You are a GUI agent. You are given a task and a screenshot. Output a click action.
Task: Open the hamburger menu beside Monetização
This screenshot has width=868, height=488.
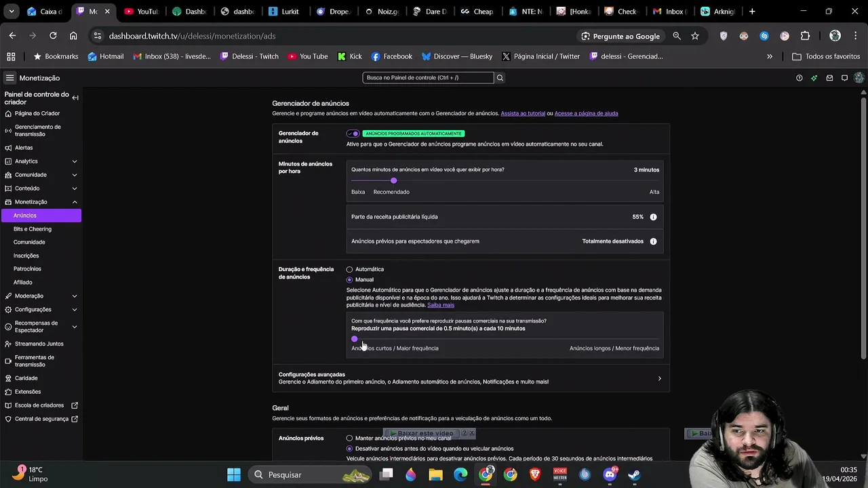[9, 78]
